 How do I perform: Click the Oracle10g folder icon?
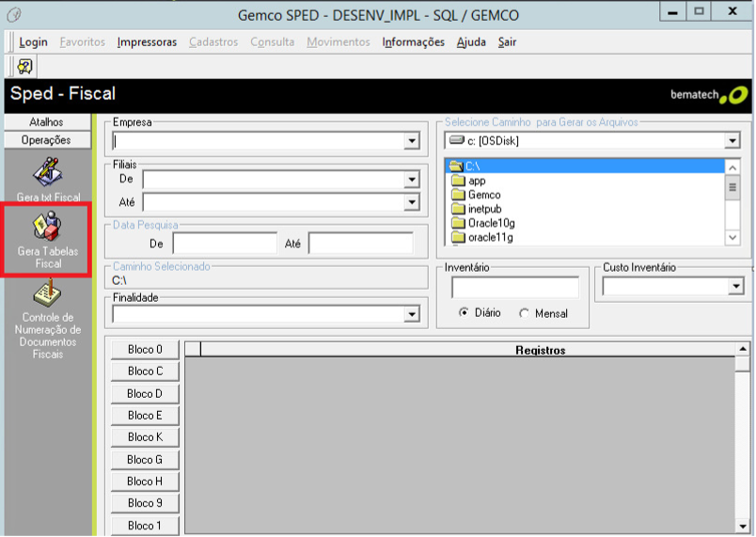pyautogui.click(x=458, y=223)
